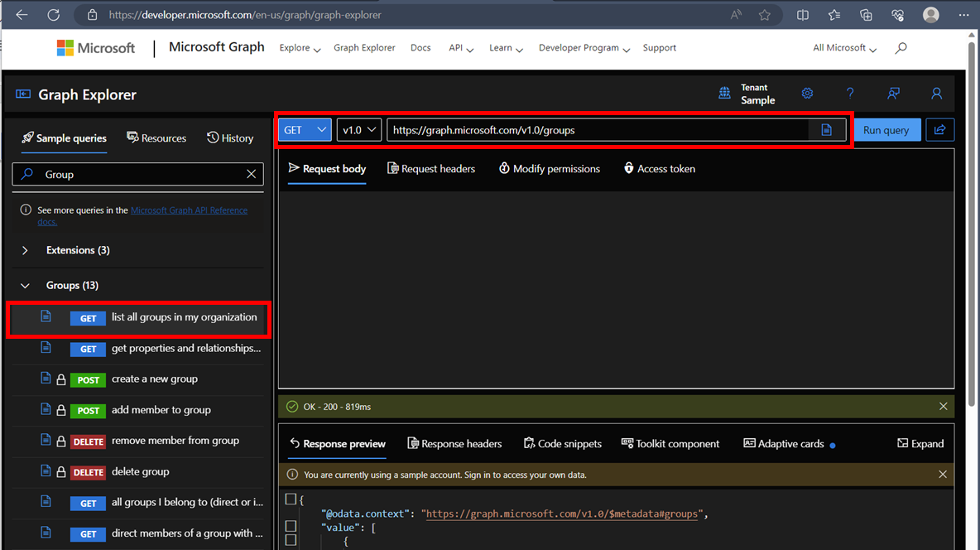Open the v1.0 version dropdown
This screenshot has height=550, width=980.
(358, 129)
